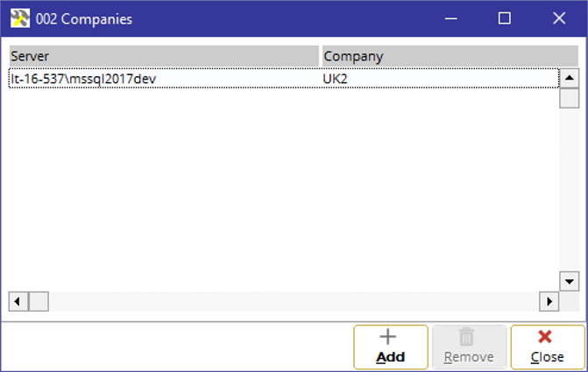Click the horizontal scrollbar left arrow
Viewport: 588px width, 372px height.
click(x=18, y=301)
